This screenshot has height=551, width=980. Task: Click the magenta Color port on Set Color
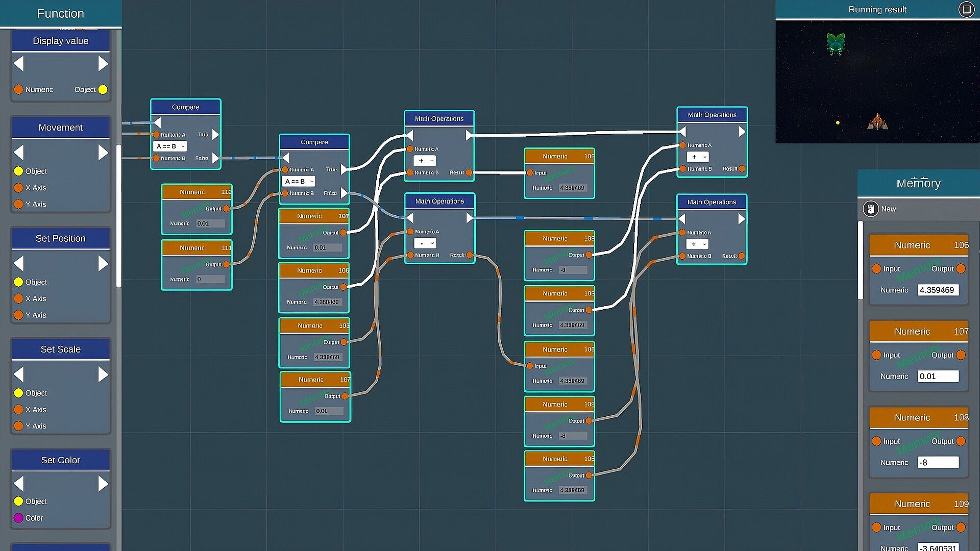[x=18, y=518]
